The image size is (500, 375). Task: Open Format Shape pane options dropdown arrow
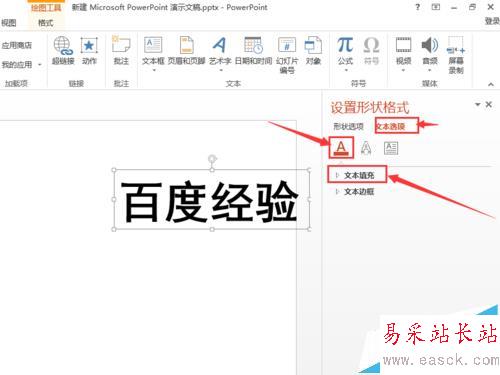(478, 105)
